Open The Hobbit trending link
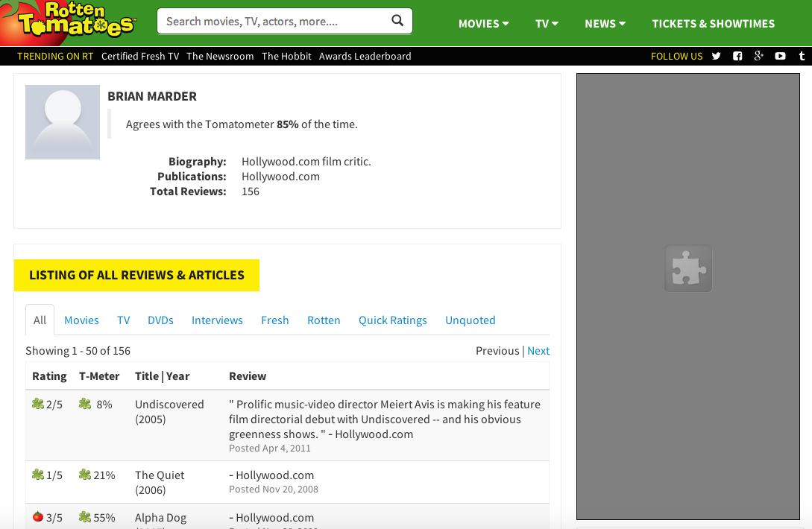The image size is (812, 529). [286, 57]
